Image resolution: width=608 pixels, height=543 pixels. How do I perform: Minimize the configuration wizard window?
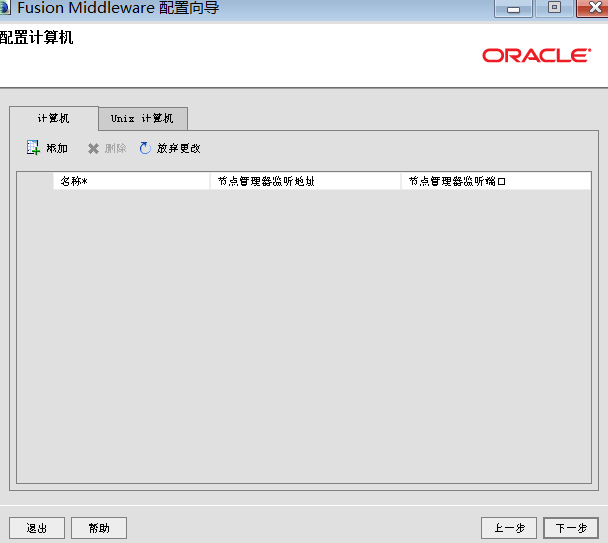[x=513, y=9]
